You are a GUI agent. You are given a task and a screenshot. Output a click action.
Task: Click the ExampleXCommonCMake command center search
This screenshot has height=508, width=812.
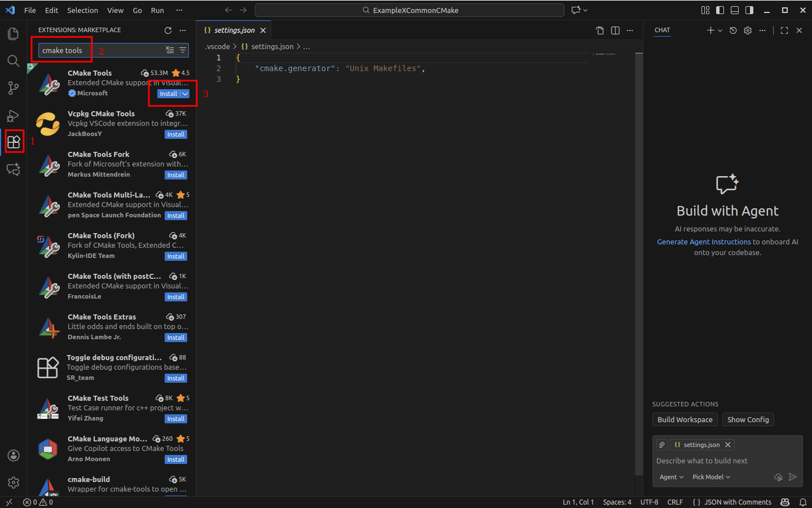pos(409,10)
